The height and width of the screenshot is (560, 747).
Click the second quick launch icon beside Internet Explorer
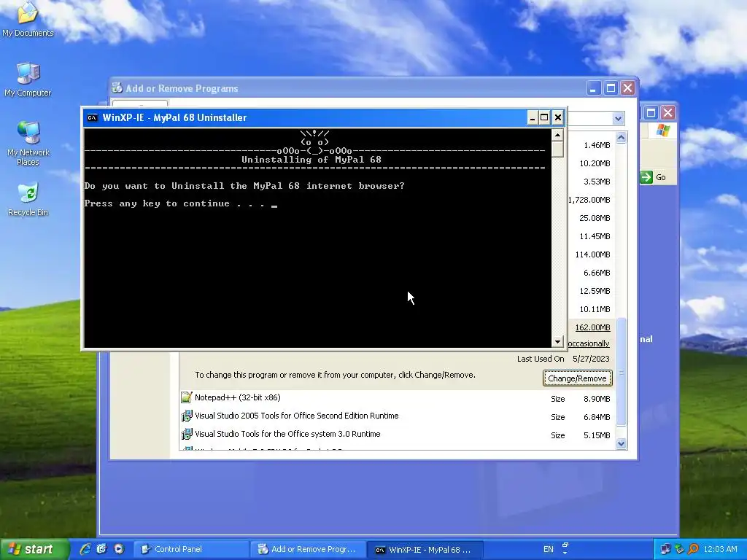click(x=101, y=549)
